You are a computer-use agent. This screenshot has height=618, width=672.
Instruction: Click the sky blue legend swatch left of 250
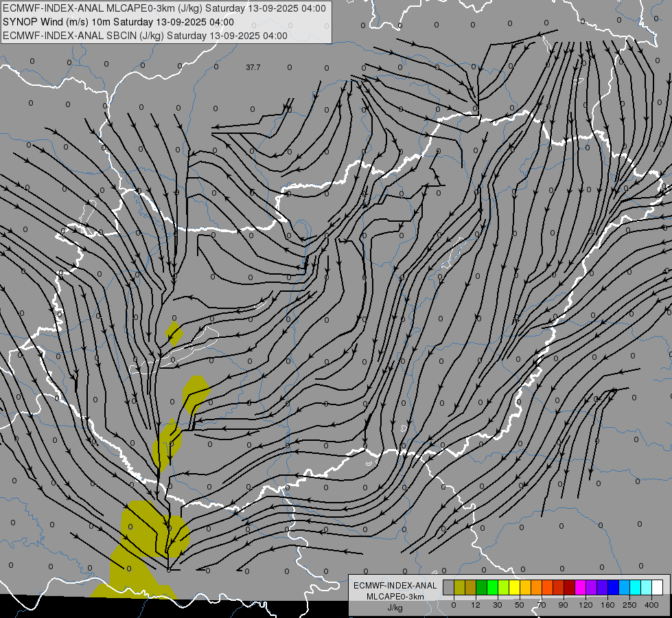pos(625,587)
